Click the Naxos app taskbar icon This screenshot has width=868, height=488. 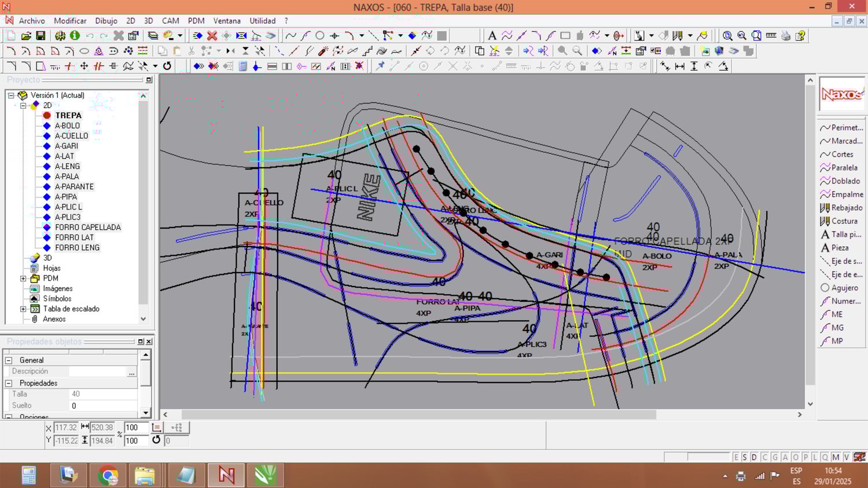(x=227, y=476)
